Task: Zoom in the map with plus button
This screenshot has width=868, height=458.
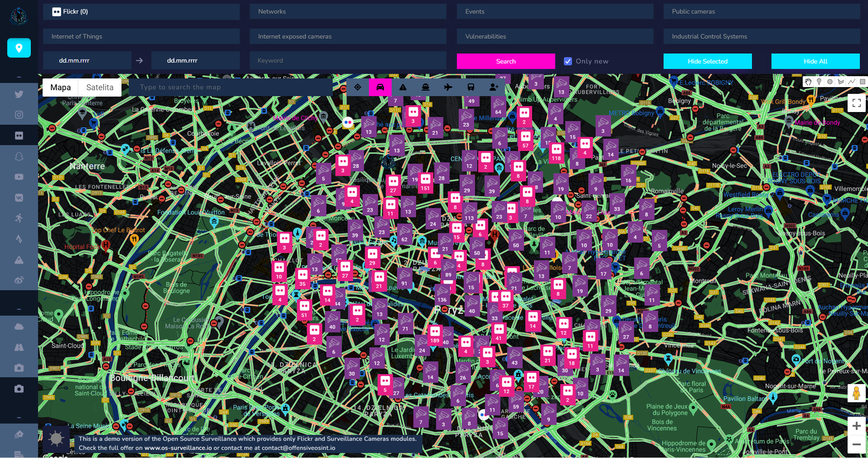Action: (857, 426)
